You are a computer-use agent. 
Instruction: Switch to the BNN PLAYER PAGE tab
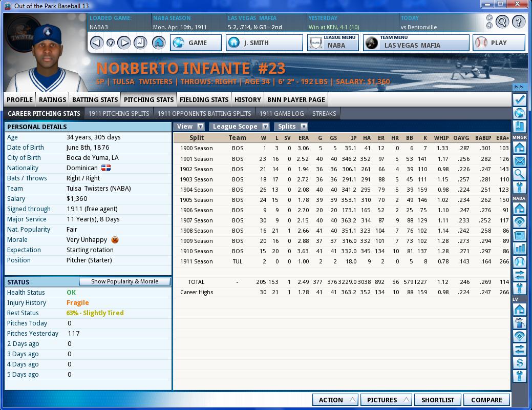(x=296, y=99)
